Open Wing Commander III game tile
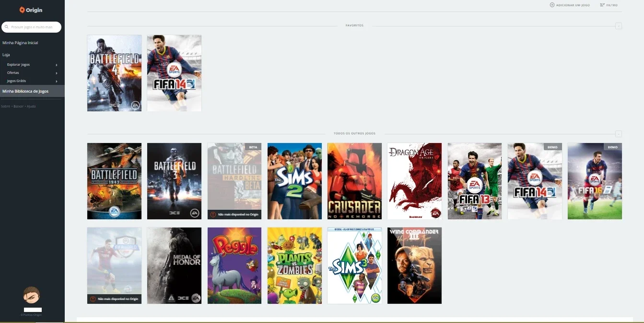Viewport: 644px width, 323px height. (414, 265)
